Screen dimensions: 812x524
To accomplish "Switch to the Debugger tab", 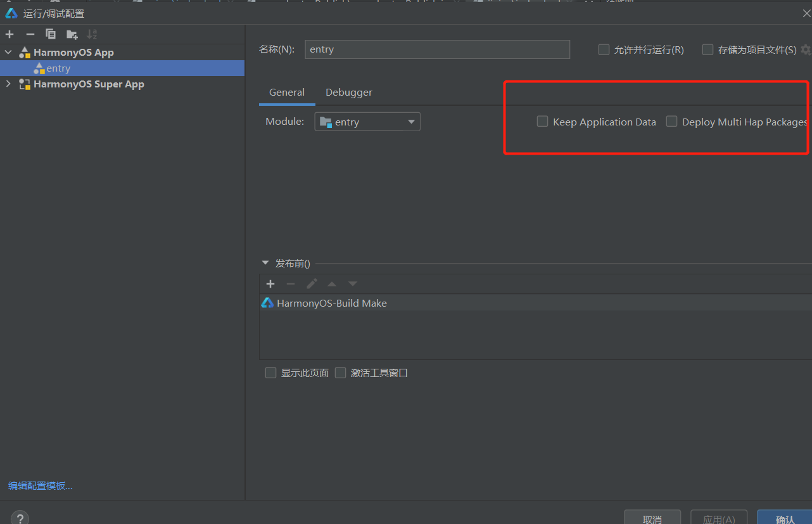I will tap(349, 92).
